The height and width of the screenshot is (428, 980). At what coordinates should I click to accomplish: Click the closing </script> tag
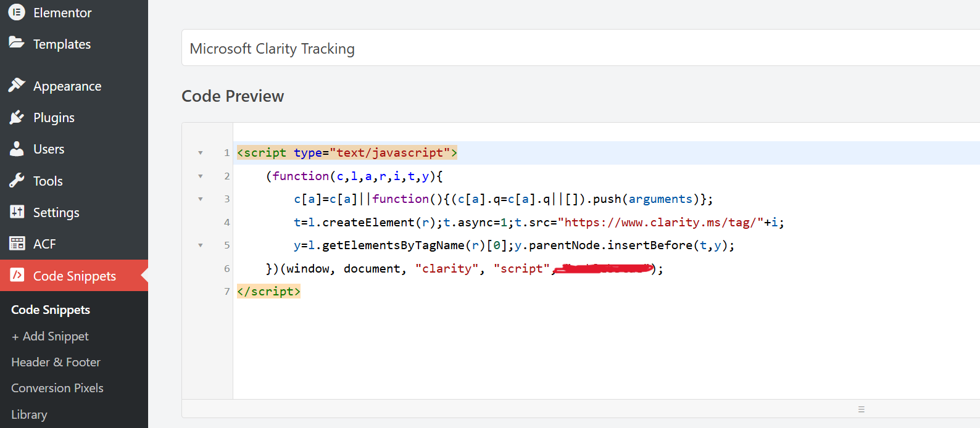[268, 292]
